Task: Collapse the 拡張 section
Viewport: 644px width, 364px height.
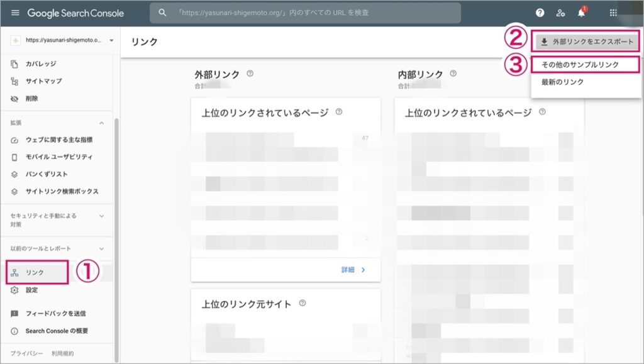Action: 101,123
